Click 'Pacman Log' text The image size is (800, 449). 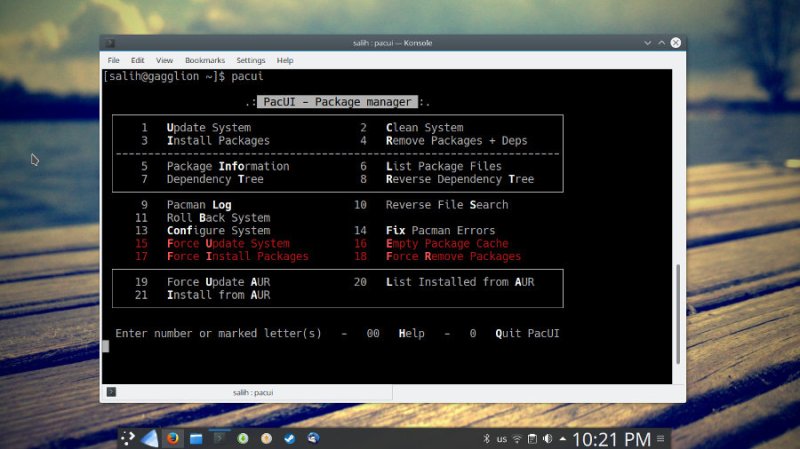pyautogui.click(x=199, y=205)
